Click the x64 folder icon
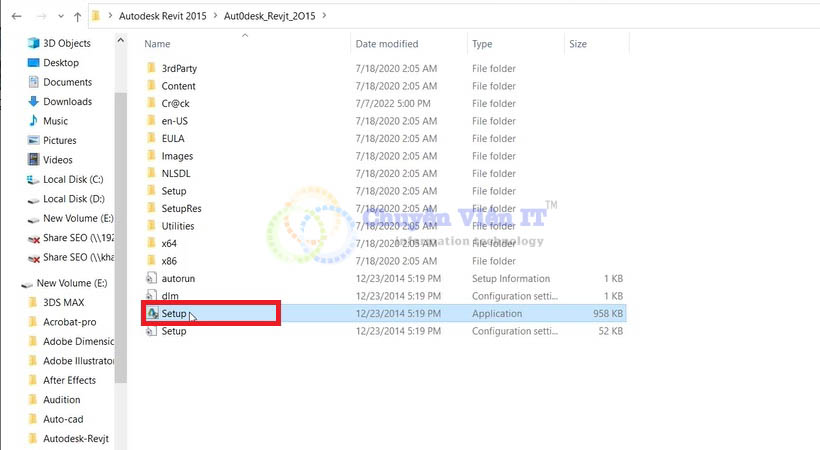820x450 pixels. pos(151,243)
